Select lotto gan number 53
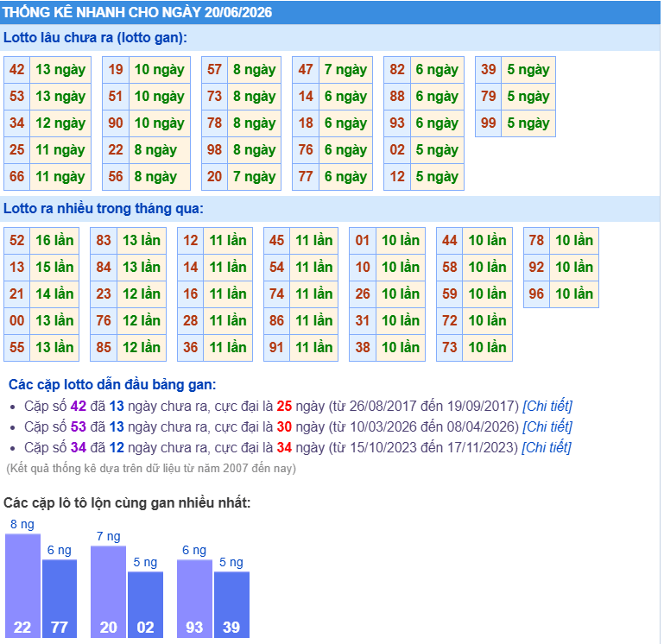The image size is (664, 644). coord(17,97)
